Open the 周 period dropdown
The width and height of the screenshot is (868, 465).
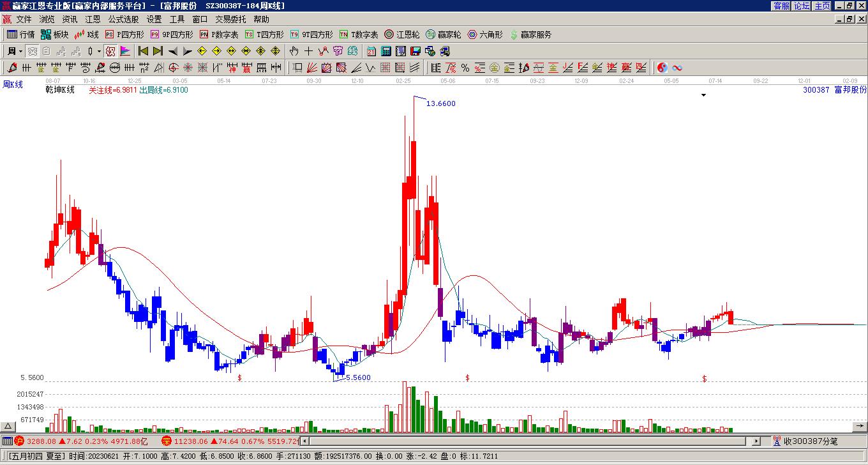click(x=15, y=51)
